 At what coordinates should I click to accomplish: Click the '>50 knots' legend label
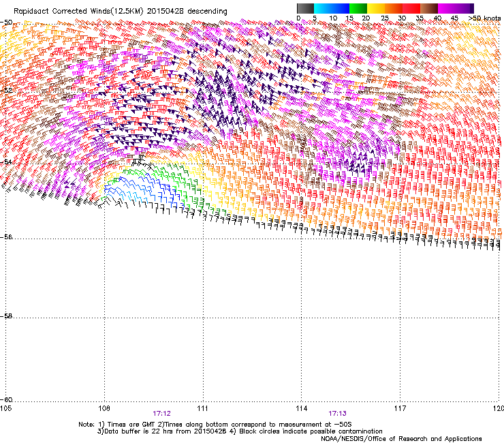click(484, 18)
